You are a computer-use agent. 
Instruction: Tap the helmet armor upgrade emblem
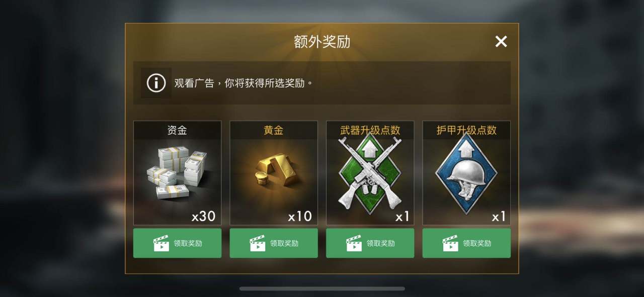pyautogui.click(x=466, y=172)
